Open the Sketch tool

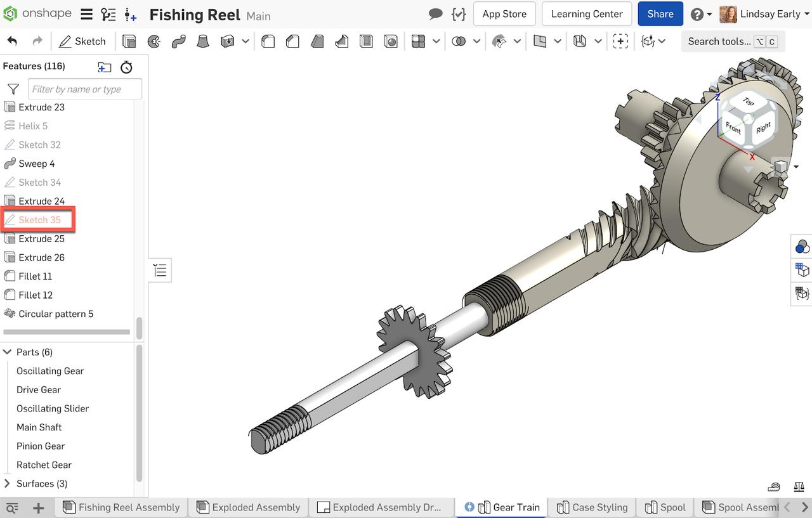[x=82, y=41]
